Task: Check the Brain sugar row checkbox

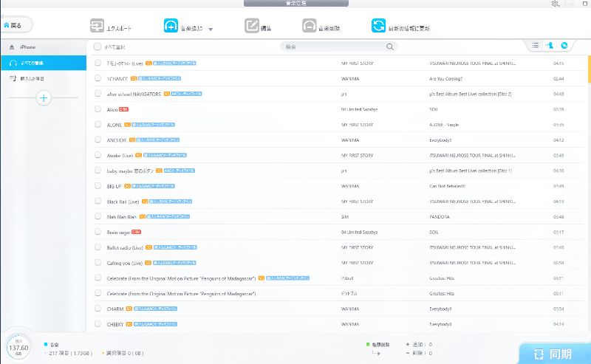Action: coord(98,232)
